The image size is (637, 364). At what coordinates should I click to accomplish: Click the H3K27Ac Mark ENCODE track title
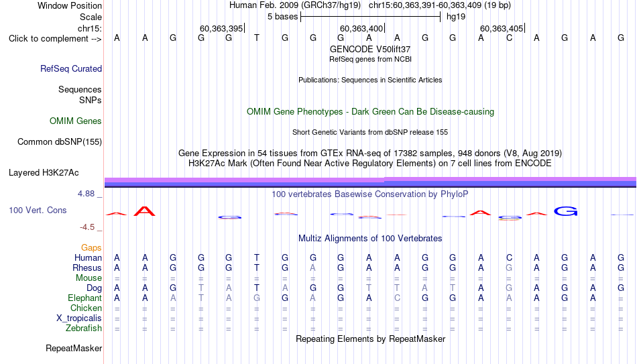(x=370, y=164)
